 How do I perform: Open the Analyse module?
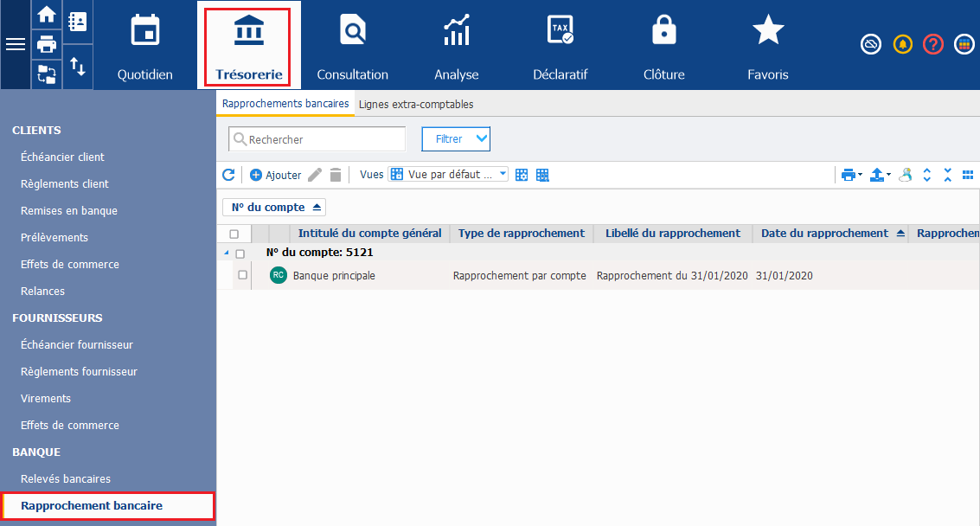(456, 45)
